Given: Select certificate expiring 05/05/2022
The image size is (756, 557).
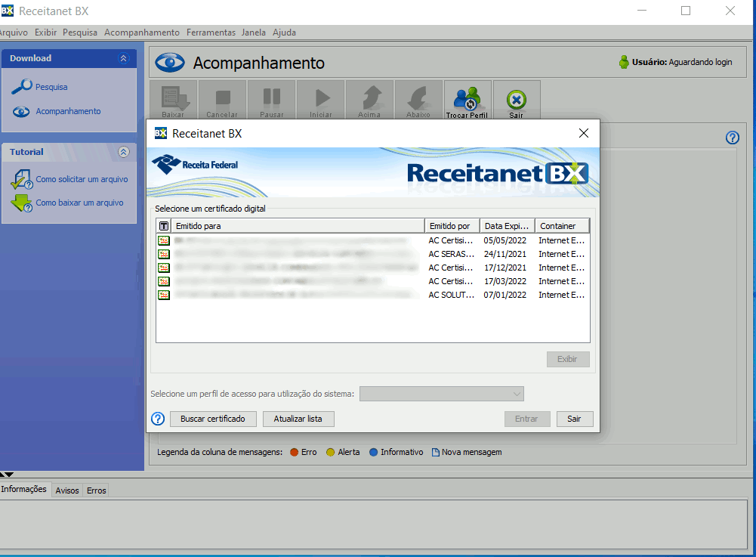Looking at the screenshot, I should point(372,240).
